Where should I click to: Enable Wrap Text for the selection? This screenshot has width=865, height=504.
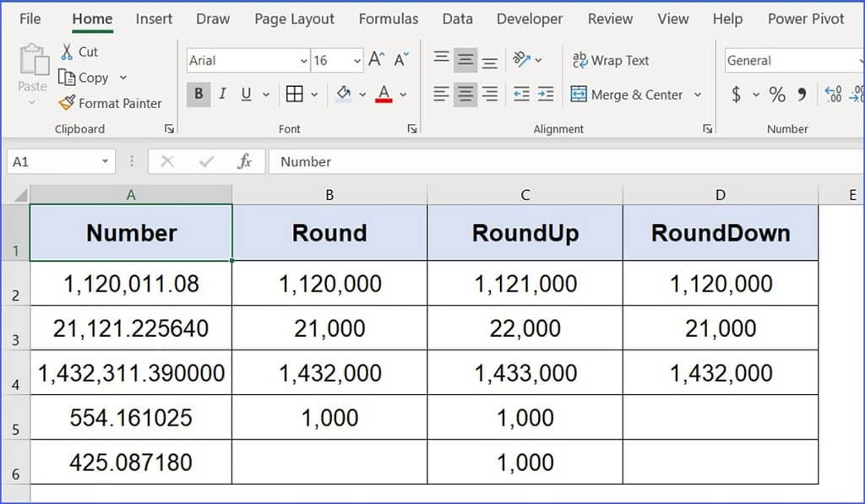point(610,60)
